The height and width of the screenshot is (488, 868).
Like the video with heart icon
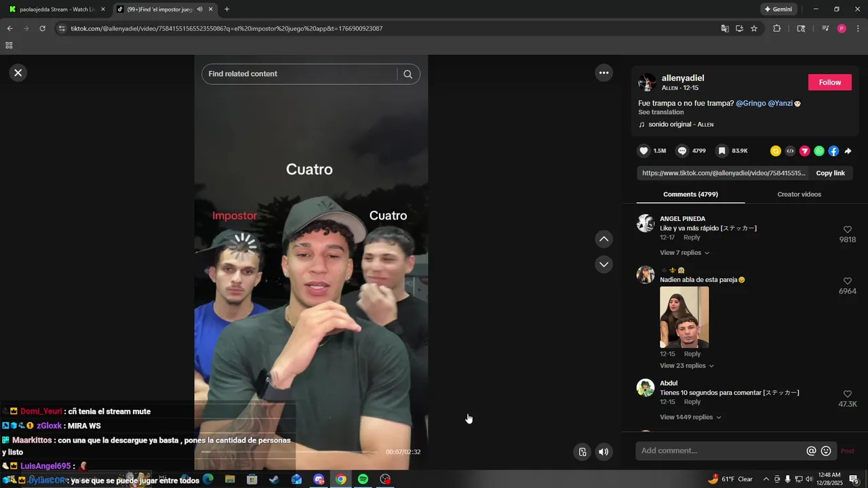click(644, 150)
